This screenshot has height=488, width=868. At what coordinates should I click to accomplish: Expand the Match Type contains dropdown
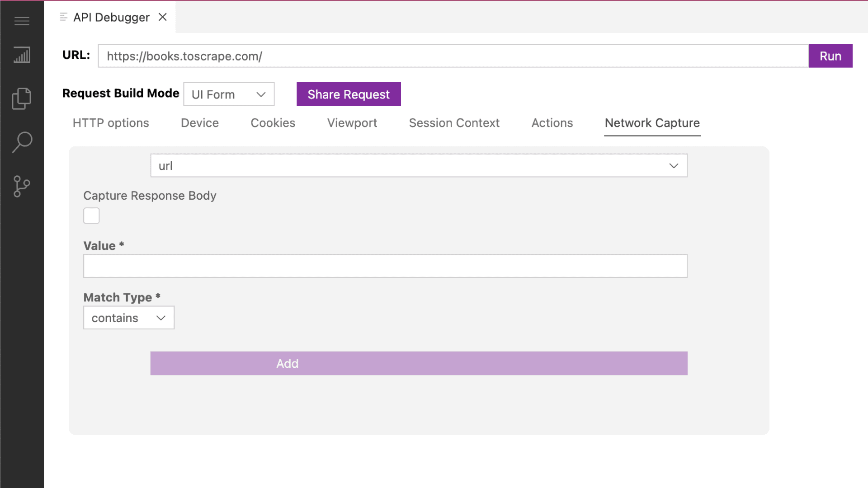(129, 318)
